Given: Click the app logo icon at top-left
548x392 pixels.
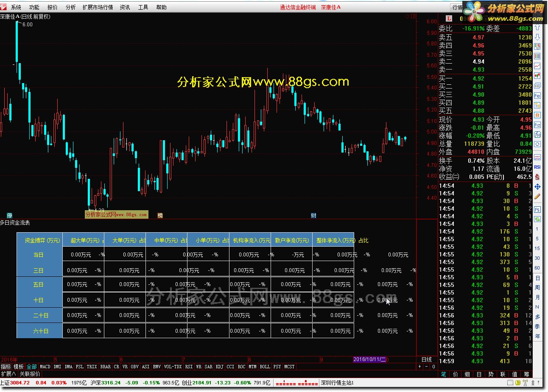Looking at the screenshot, I should [3, 7].
